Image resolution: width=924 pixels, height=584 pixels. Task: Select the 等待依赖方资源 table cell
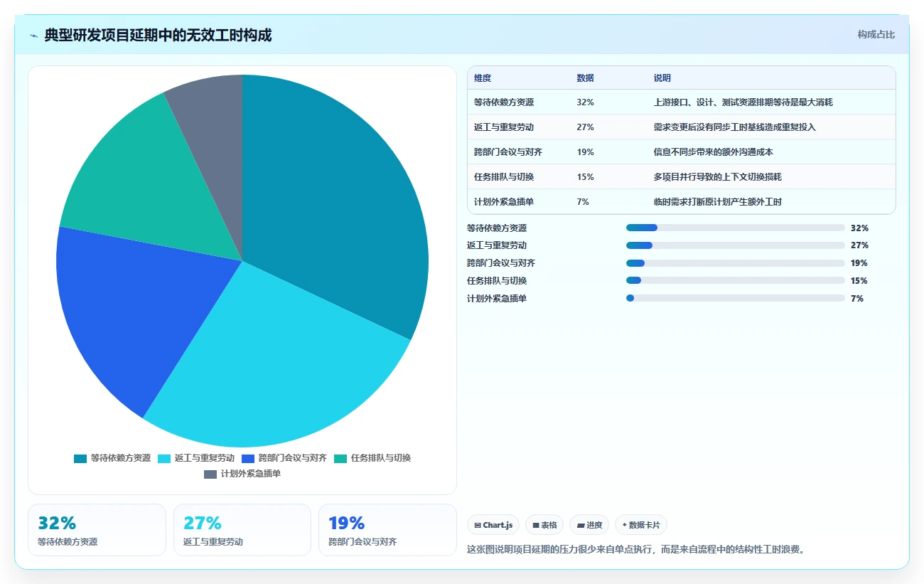[x=504, y=102]
